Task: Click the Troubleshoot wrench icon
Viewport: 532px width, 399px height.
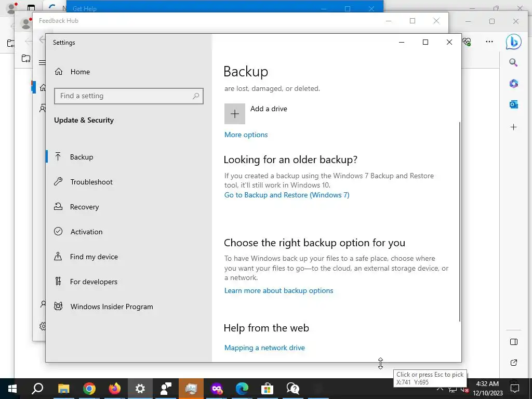Action: [58, 181]
